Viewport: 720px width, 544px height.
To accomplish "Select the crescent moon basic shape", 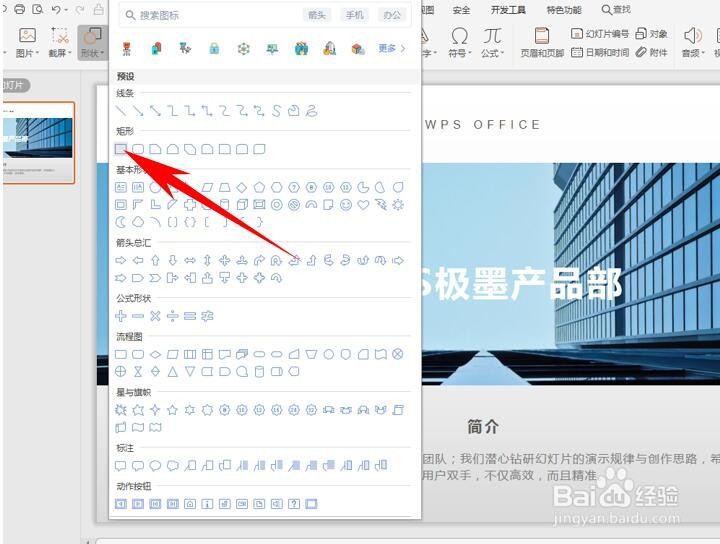I will click(x=121, y=222).
